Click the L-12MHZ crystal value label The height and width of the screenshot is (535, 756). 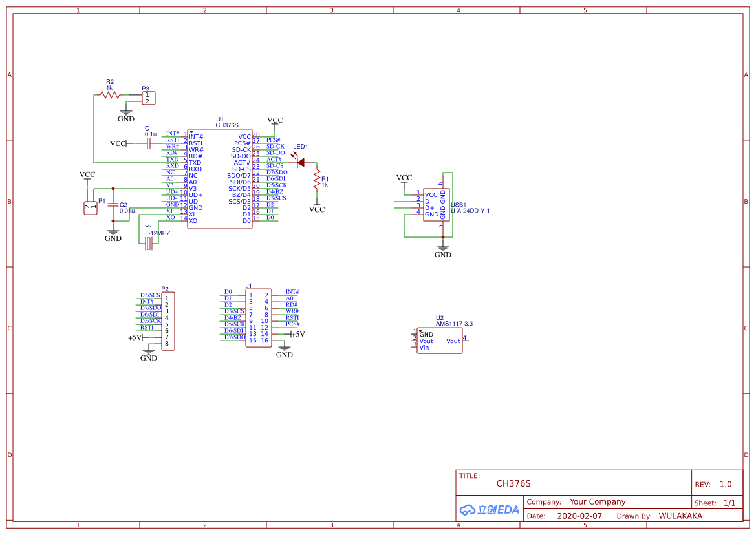coord(158,233)
